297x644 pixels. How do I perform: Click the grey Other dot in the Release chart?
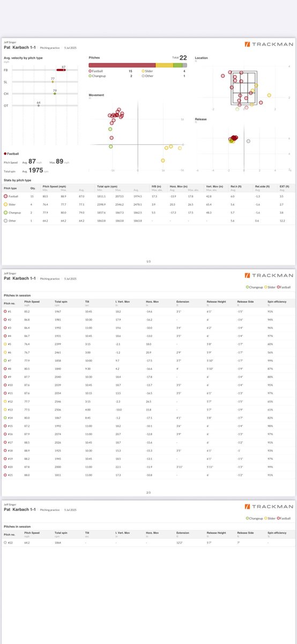point(248,141)
